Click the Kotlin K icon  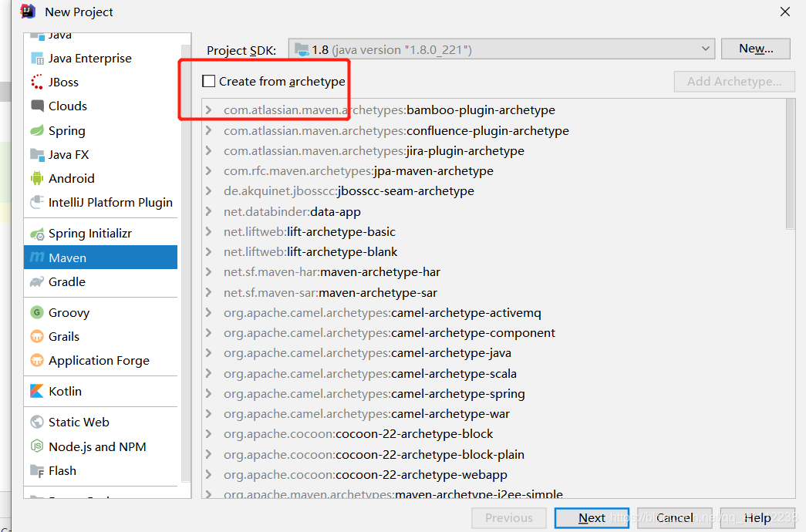click(37, 391)
